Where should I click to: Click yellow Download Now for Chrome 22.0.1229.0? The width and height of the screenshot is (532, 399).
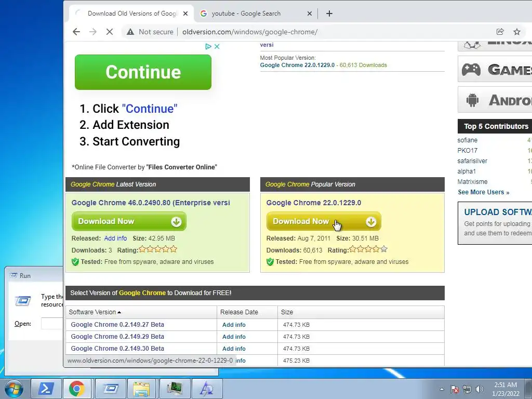[324, 221]
